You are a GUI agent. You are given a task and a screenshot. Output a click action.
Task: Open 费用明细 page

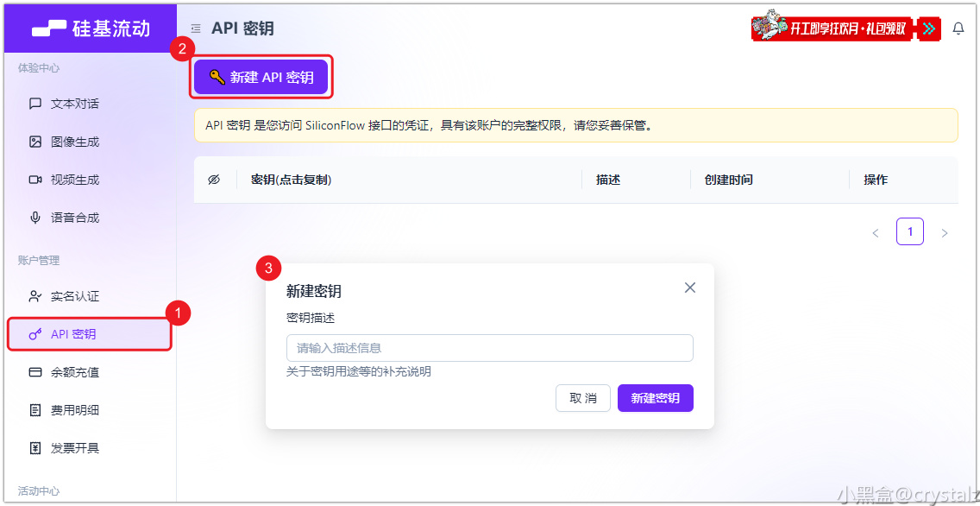point(74,411)
